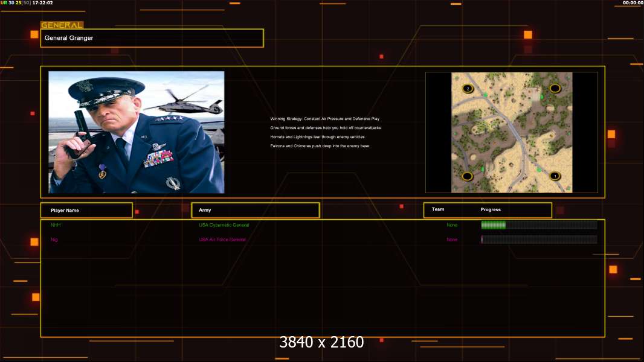Click the team value None in Nig row
The height and width of the screenshot is (362, 644).
click(452, 240)
